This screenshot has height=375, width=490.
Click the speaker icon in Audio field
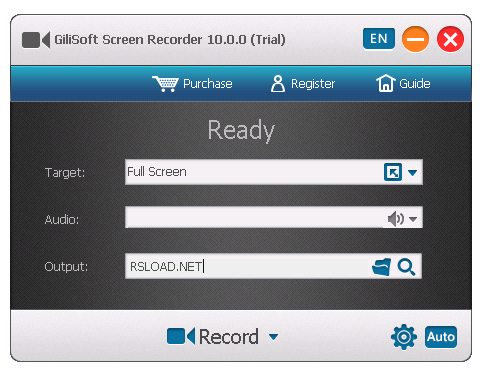[396, 219]
